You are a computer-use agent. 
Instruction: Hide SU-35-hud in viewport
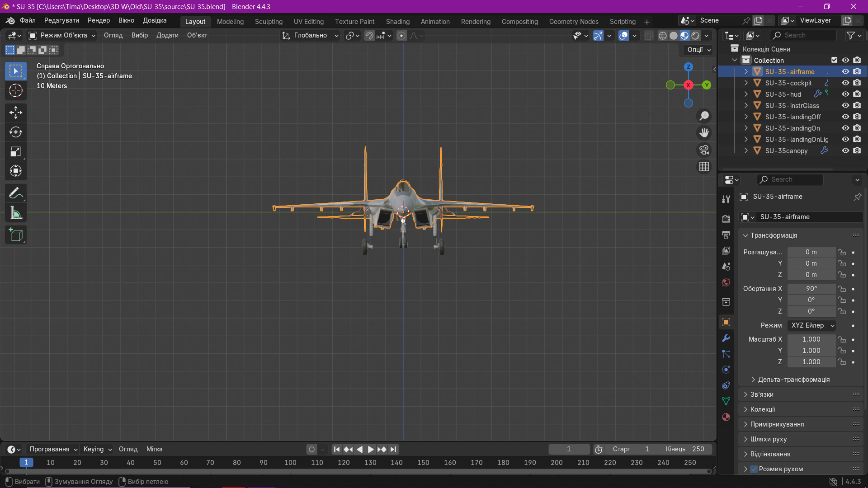point(845,94)
